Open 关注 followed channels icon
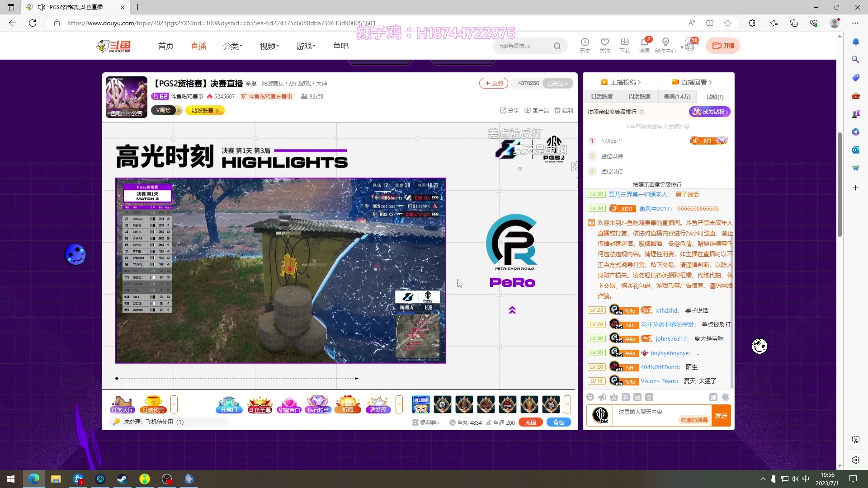This screenshot has width=868, height=488. click(x=605, y=46)
